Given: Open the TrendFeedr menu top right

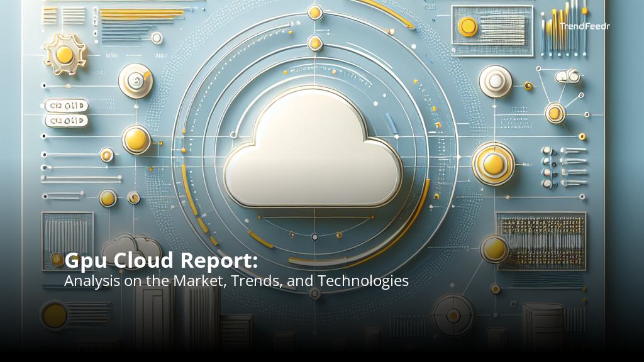Looking at the screenshot, I should [585, 26].
